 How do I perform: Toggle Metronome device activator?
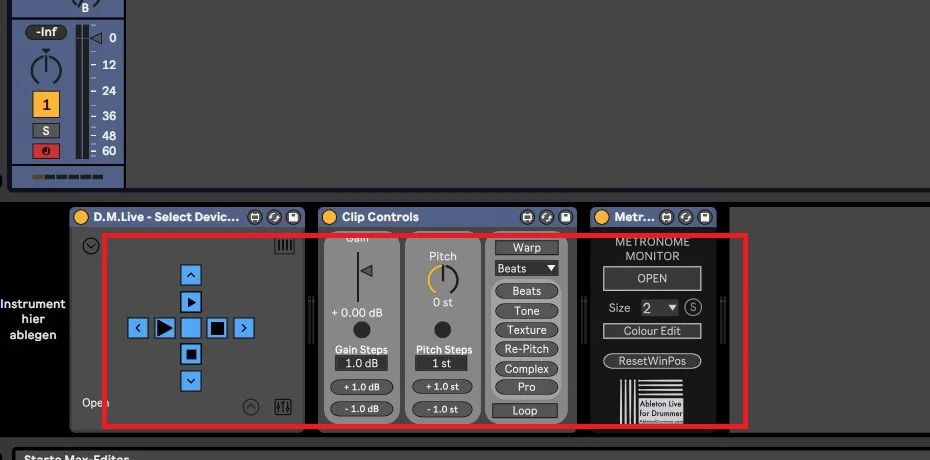coord(601,217)
